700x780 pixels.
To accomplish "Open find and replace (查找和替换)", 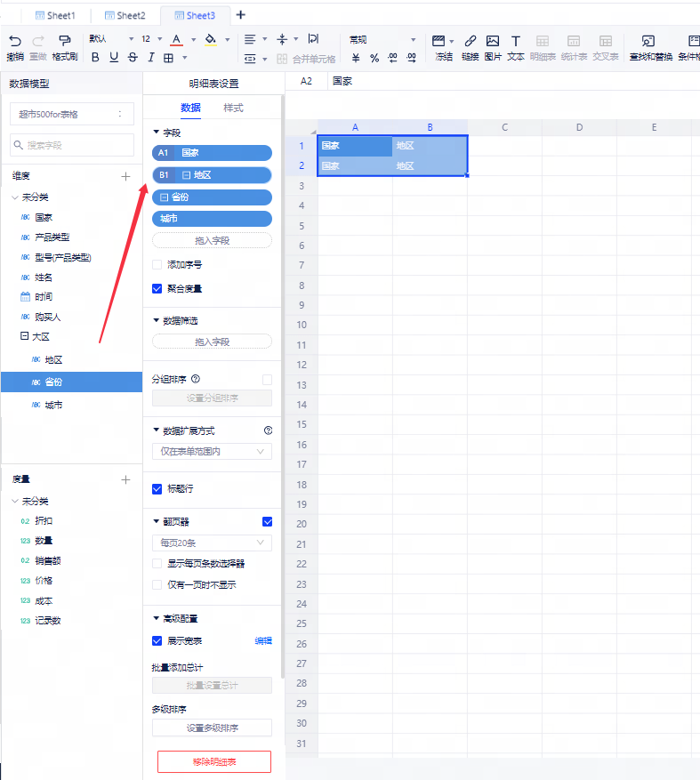I will click(x=648, y=41).
